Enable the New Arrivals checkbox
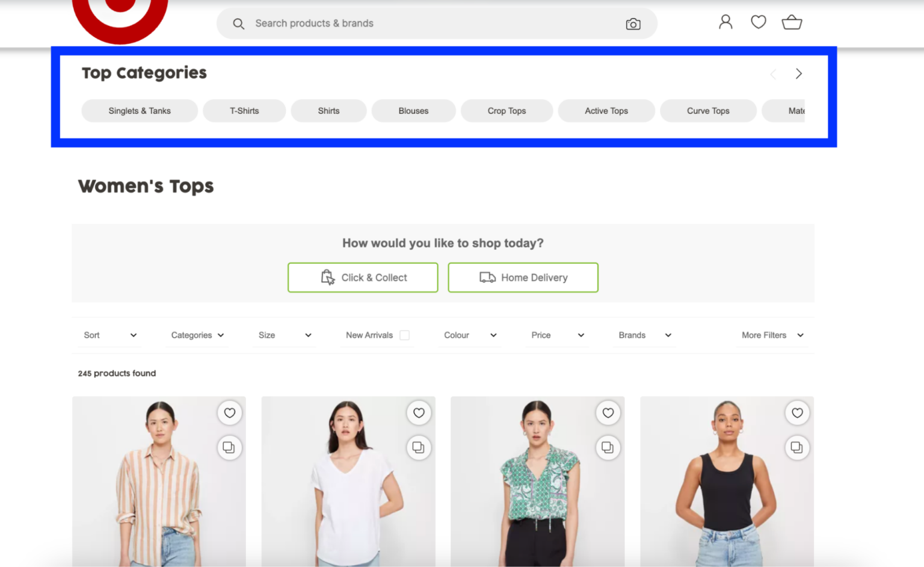Viewport: 924px width, 567px height. coord(405,335)
